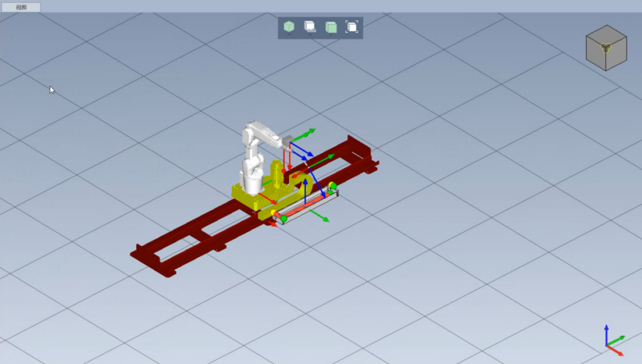This screenshot has width=642, height=364.
Task: Click the green sphere at conveyor's lower-left end
Action: tap(284, 219)
